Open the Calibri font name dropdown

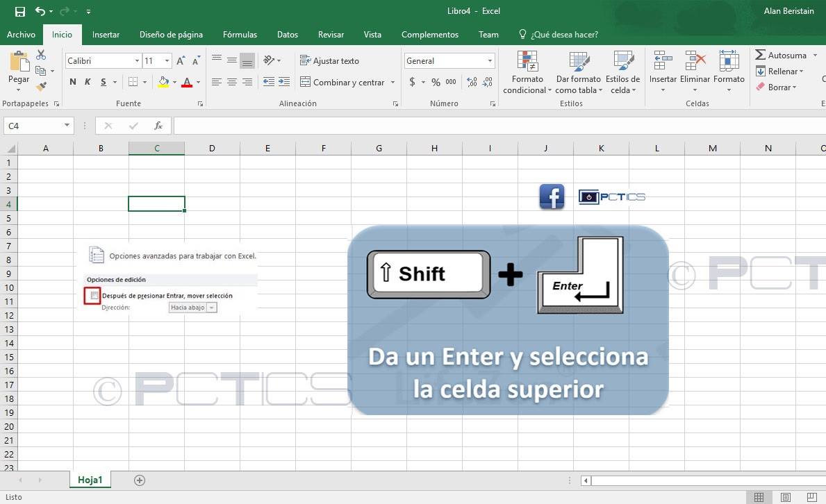coord(137,60)
